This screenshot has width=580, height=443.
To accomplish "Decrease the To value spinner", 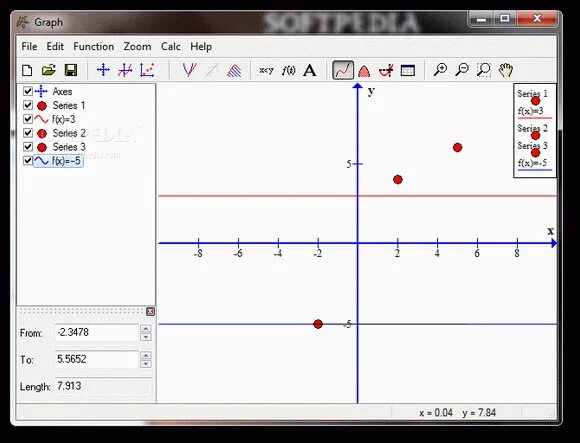I will [x=146, y=364].
